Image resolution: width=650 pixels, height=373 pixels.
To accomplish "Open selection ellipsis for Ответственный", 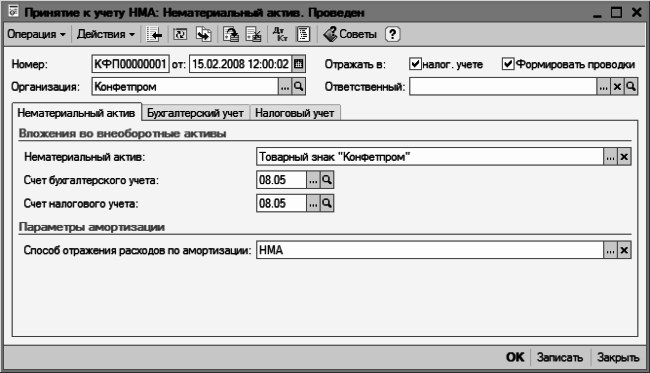I will point(603,87).
